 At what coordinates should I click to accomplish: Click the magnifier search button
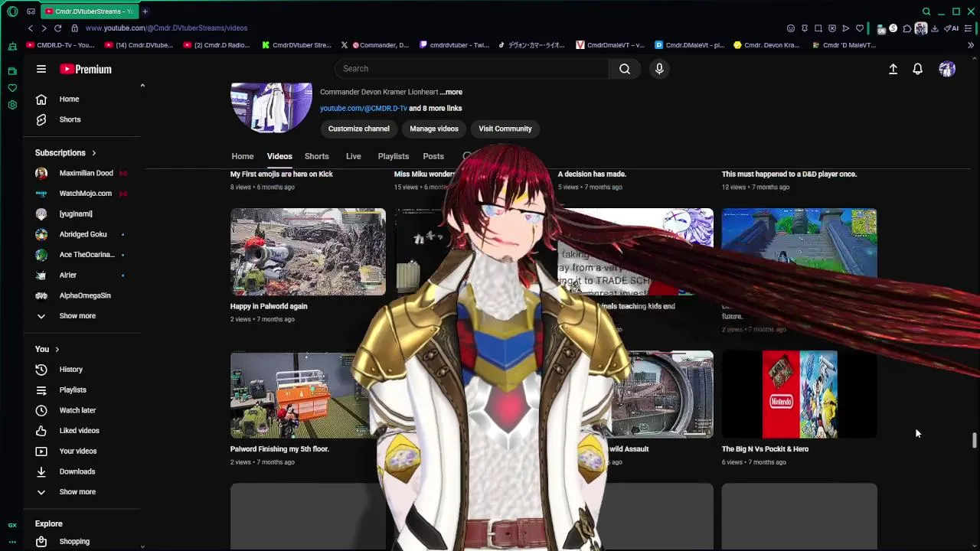[x=625, y=69]
